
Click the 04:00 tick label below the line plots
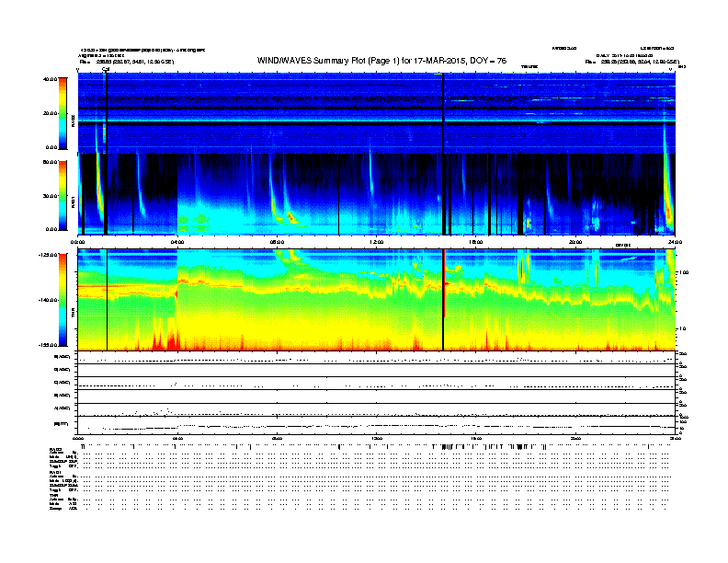point(177,438)
